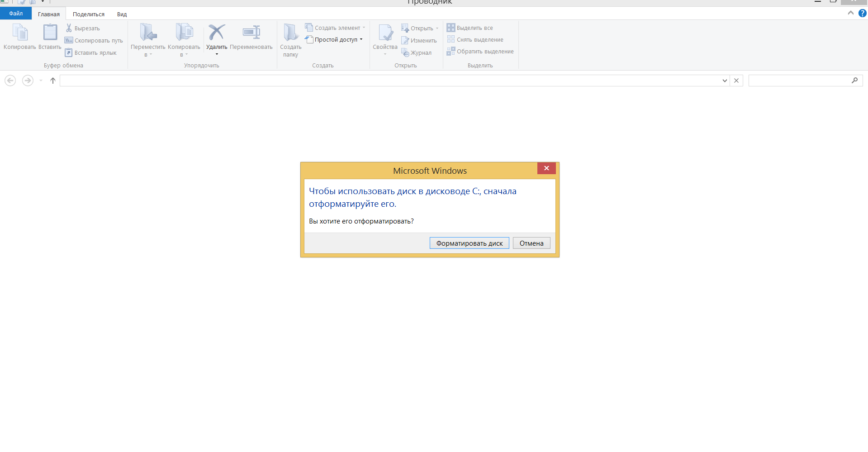The height and width of the screenshot is (452, 868).
Task: Go forward with the right arrow
Action: [28, 81]
